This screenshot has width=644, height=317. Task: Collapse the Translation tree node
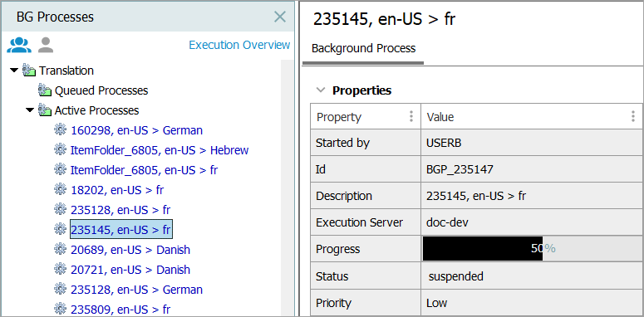tap(14, 71)
